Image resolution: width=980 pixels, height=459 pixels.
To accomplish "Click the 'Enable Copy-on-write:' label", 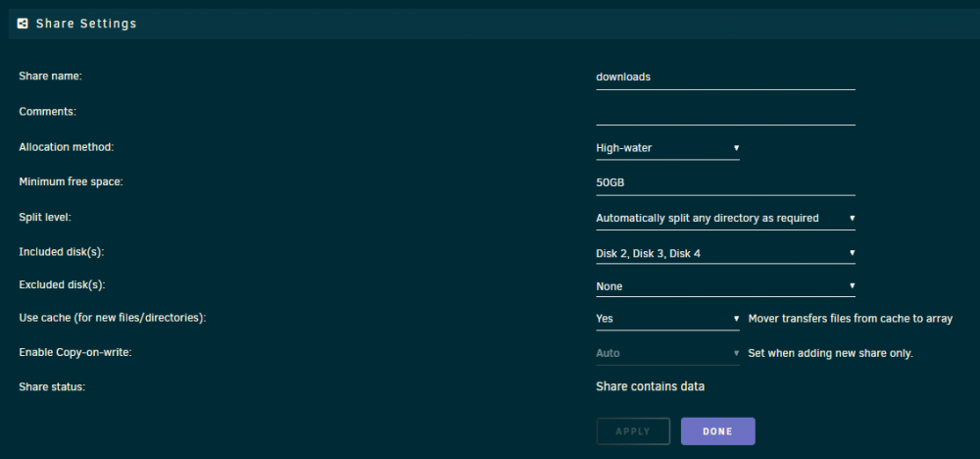I will (75, 352).
